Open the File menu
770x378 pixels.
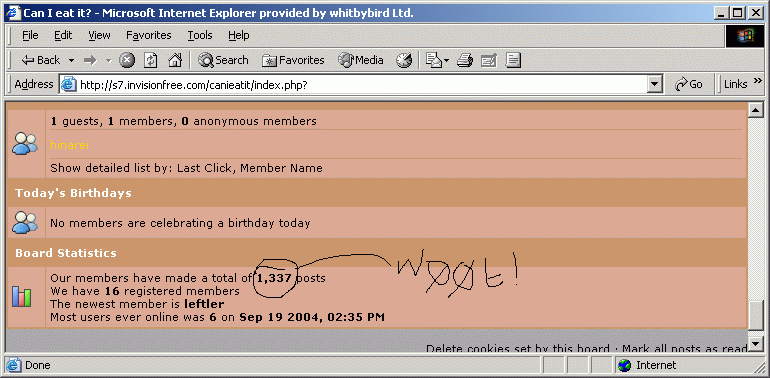click(x=30, y=35)
